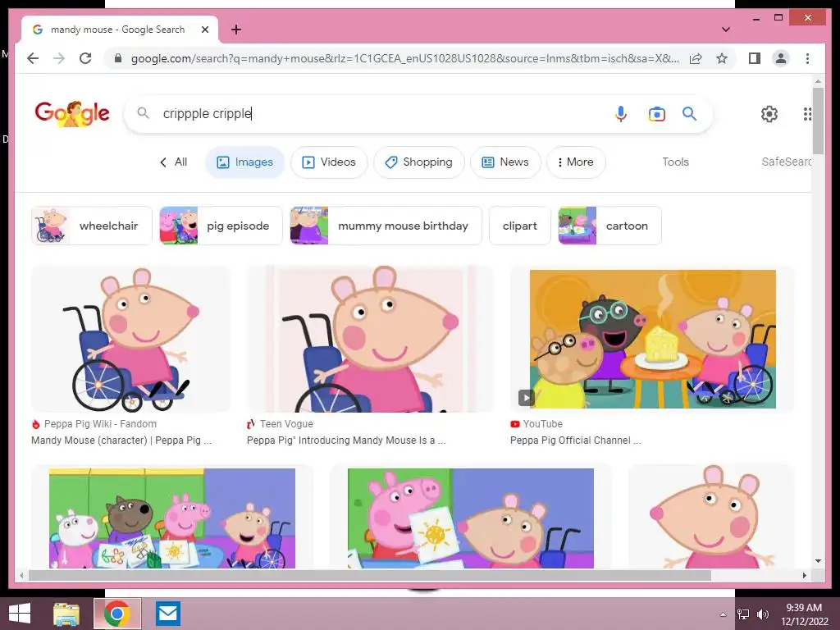Show hidden system tray icons
The width and height of the screenshot is (840, 630).
click(x=723, y=614)
